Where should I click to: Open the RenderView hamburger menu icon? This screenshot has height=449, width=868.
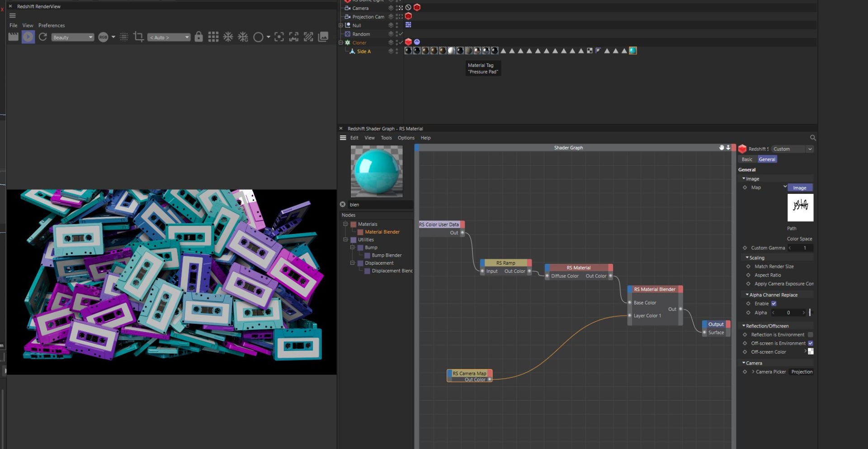(x=13, y=15)
